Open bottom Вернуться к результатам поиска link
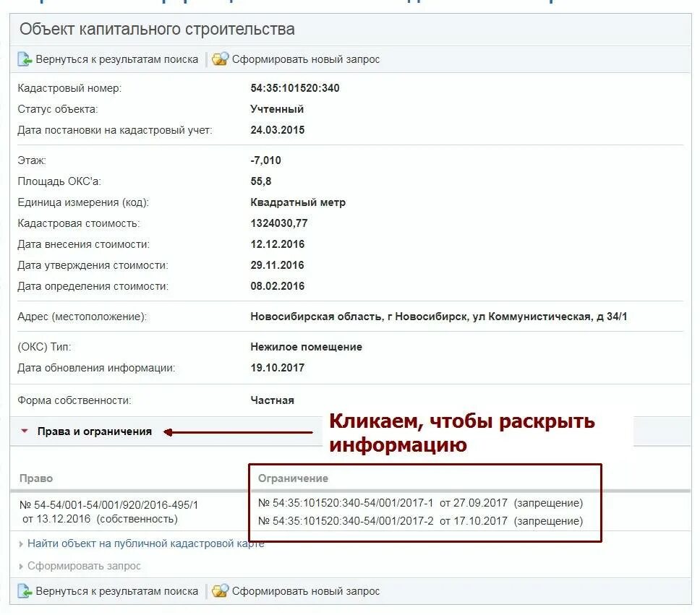700x615 pixels. pyautogui.click(x=117, y=591)
